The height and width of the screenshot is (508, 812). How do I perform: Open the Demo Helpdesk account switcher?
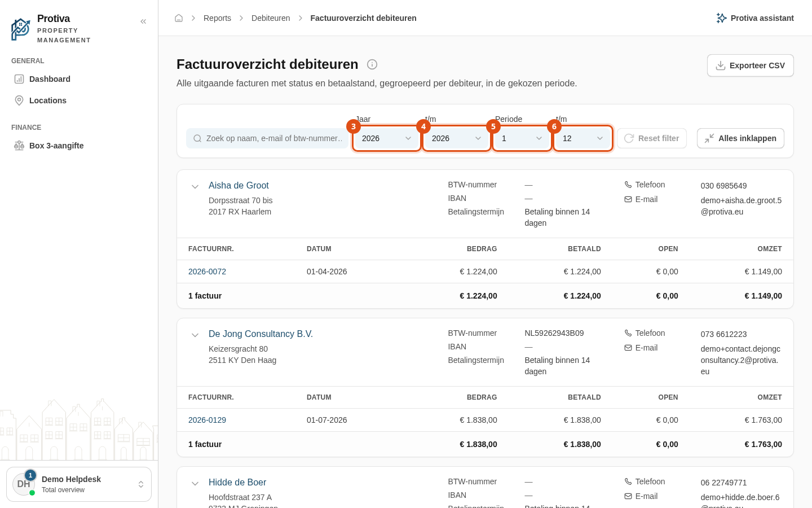click(x=79, y=484)
